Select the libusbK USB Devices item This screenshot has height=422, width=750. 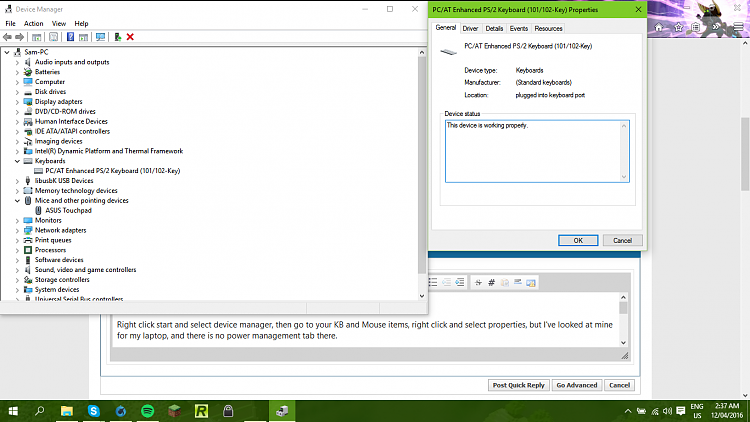click(64, 181)
